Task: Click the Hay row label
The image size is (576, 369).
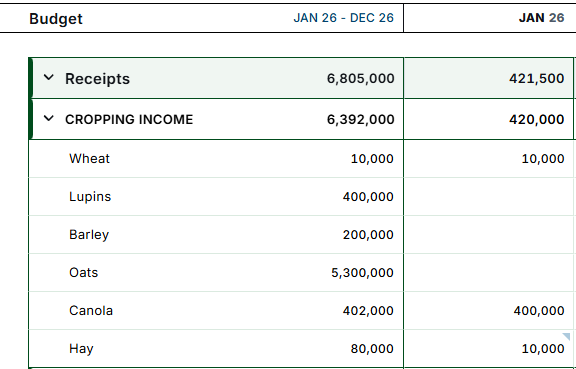Action: point(81,348)
